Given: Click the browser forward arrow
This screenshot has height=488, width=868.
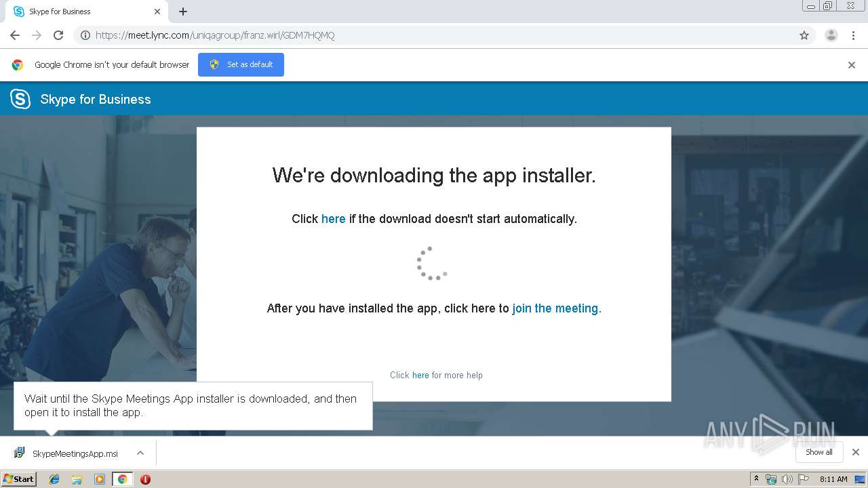Looking at the screenshot, I should tap(37, 35).
